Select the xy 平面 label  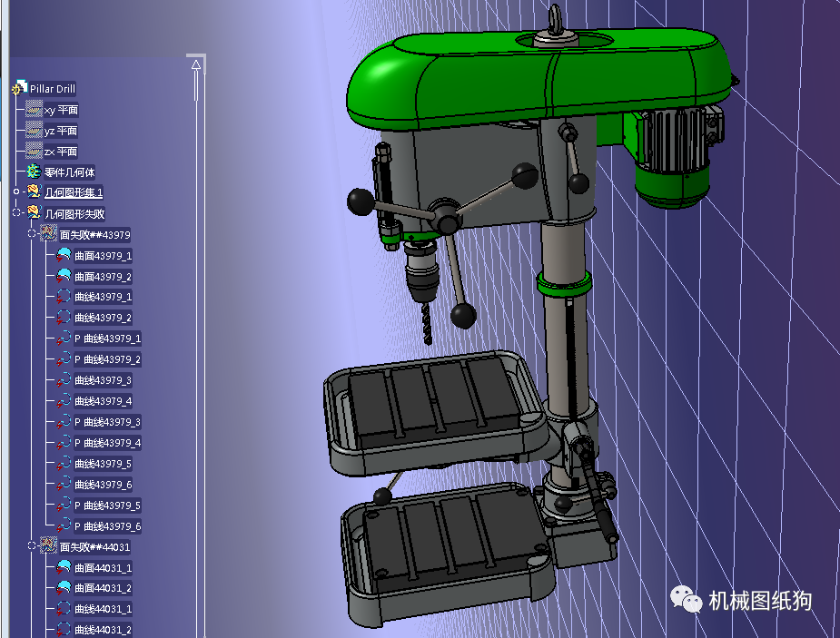pos(62,110)
